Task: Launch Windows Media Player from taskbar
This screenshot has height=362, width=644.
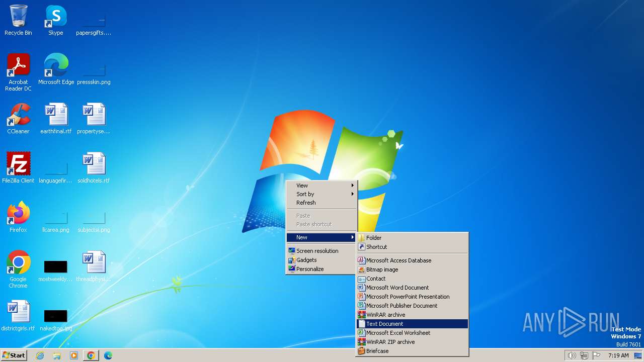Action: point(74,355)
